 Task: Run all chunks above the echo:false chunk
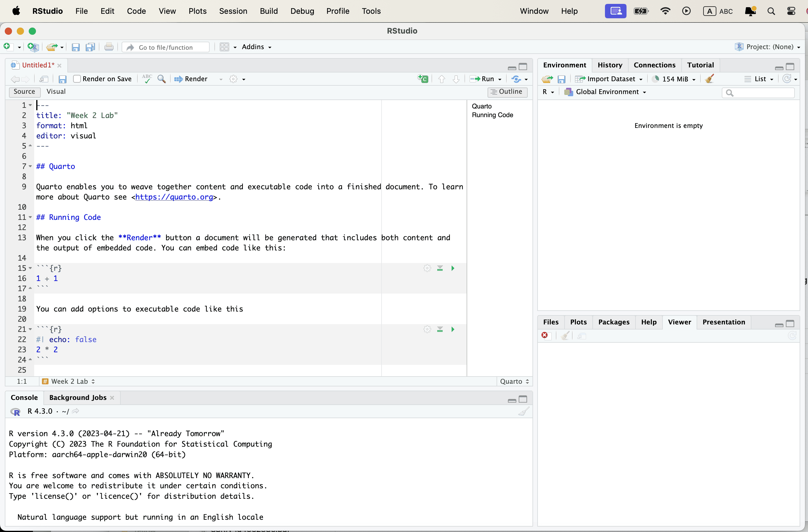coord(440,329)
